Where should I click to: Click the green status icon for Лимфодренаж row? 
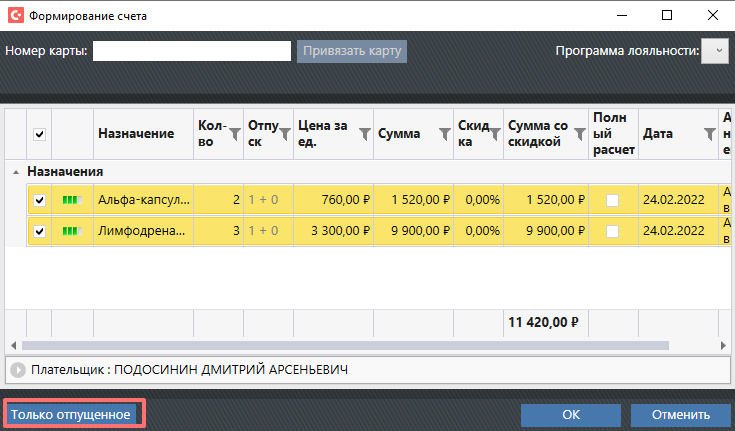tap(71, 232)
